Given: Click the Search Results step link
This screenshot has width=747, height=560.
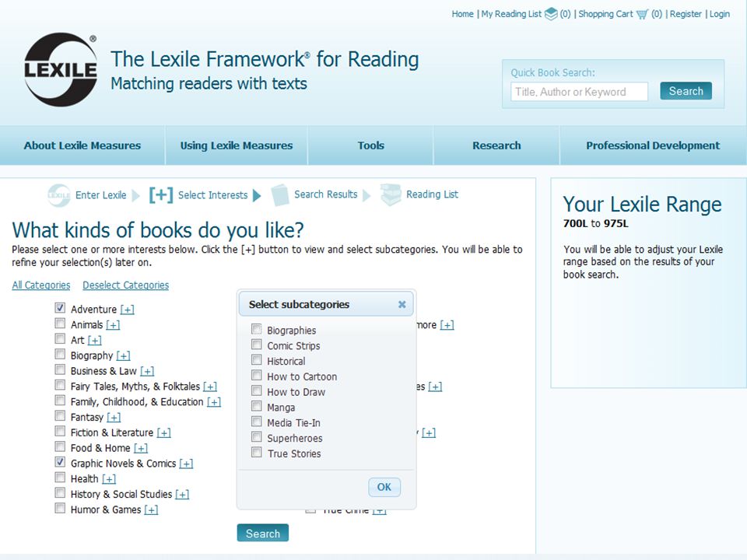Looking at the screenshot, I should (326, 194).
